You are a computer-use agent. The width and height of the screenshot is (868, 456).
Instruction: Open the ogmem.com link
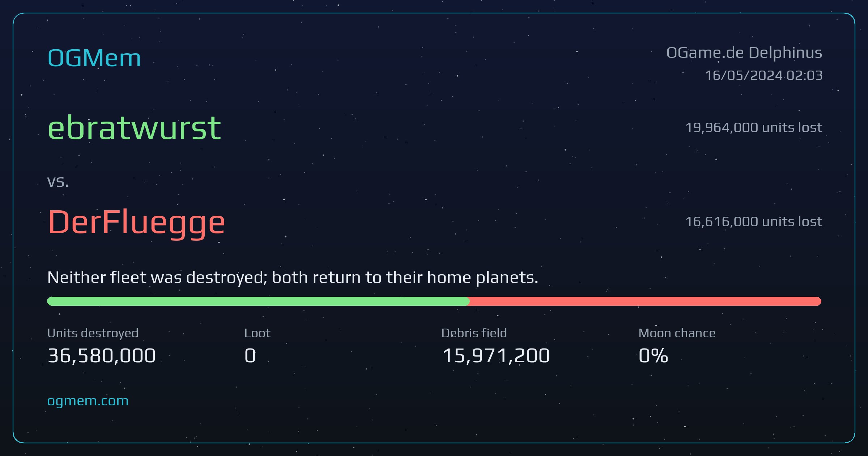coord(88,401)
